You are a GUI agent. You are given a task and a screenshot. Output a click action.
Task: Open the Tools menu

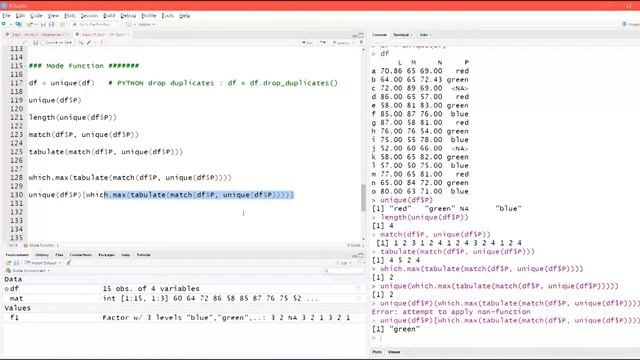168,16
